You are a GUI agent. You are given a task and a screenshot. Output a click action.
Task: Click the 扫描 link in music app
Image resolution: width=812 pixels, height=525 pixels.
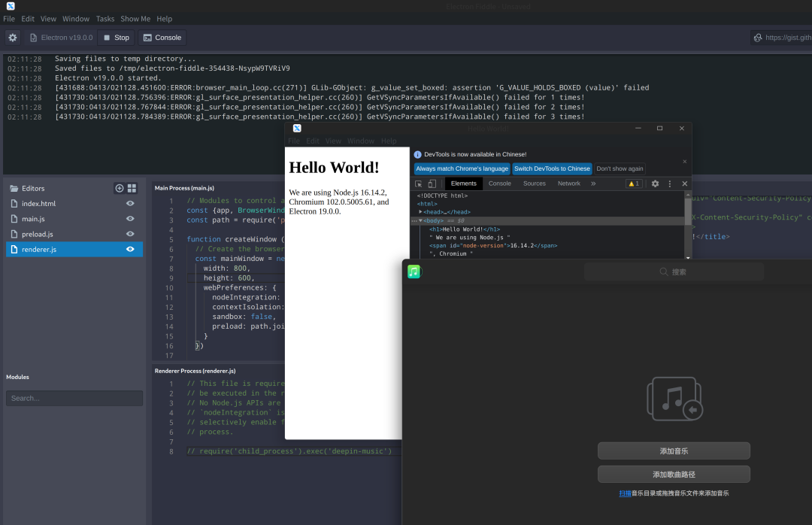click(625, 493)
